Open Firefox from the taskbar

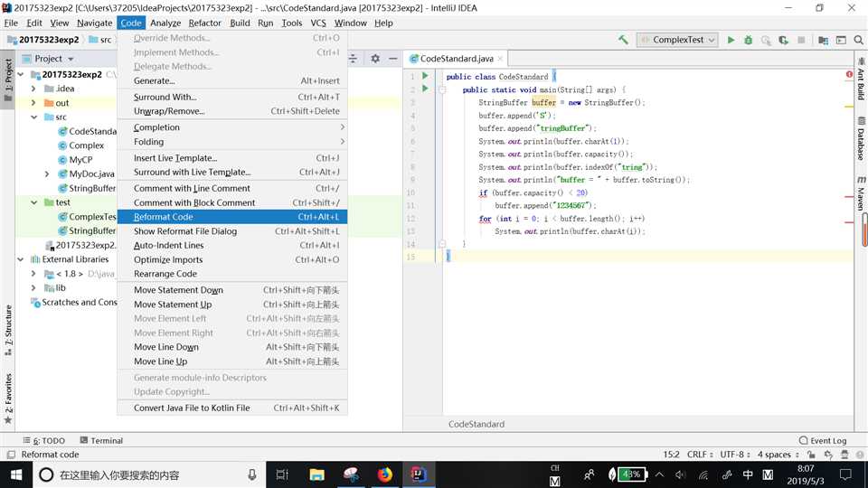pyautogui.click(x=385, y=474)
